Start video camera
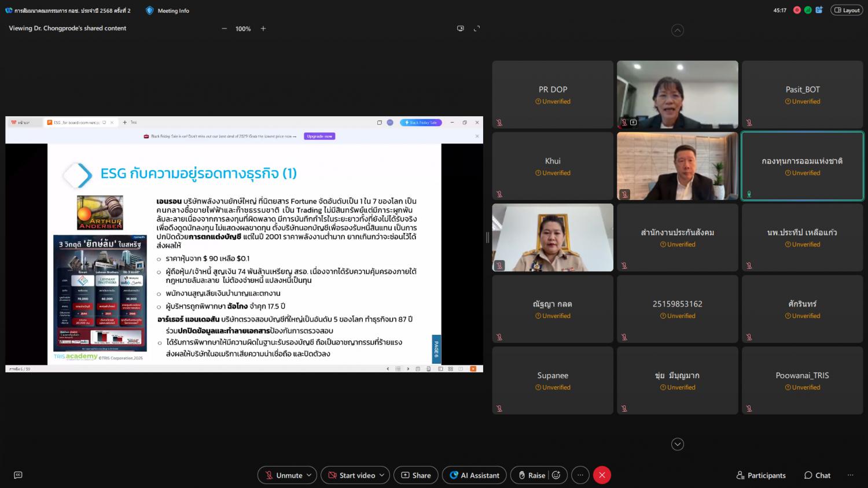The image size is (868, 488). (352, 475)
